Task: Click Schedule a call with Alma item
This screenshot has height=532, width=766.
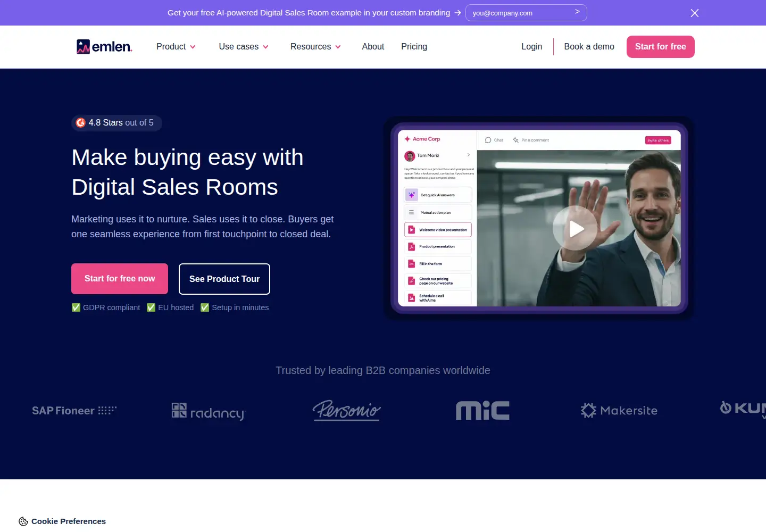Action: pos(438,298)
